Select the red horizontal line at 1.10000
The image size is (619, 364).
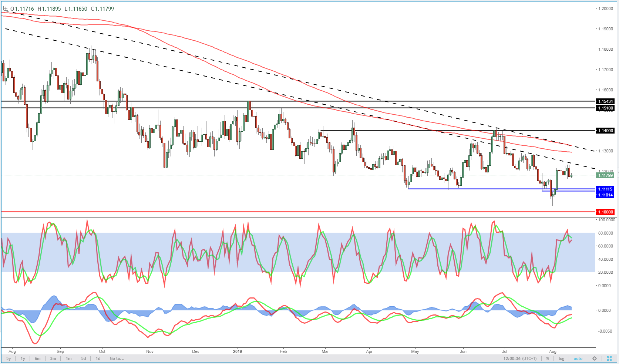298,212
